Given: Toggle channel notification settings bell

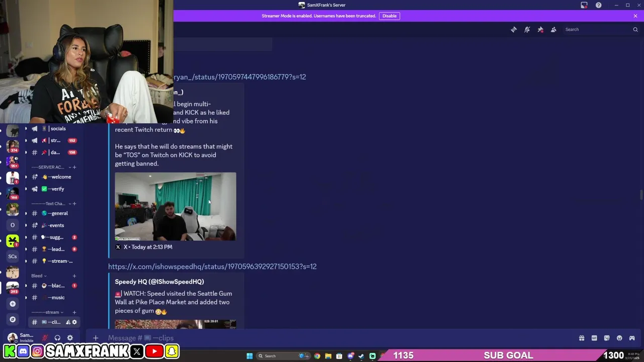Looking at the screenshot, I should coord(527,29).
